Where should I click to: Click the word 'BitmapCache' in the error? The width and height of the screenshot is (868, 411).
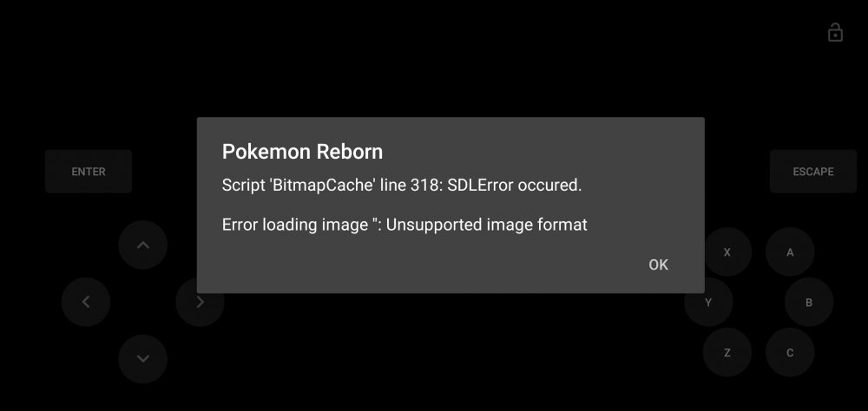pos(323,186)
